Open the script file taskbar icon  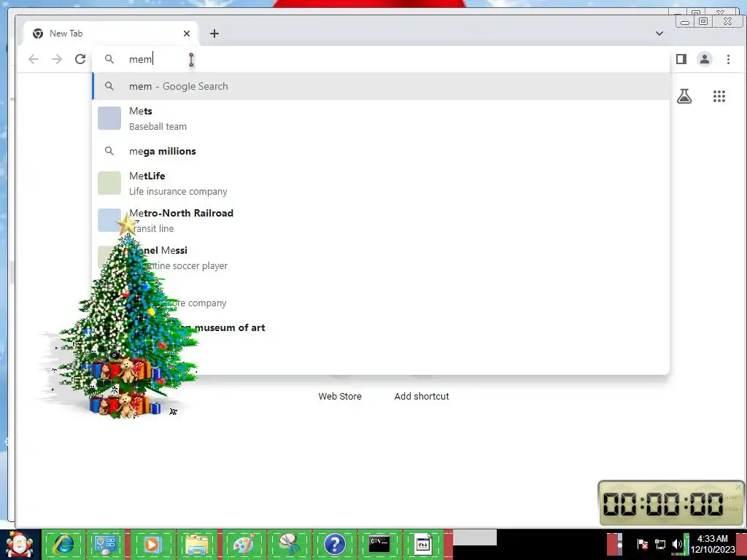[424, 544]
